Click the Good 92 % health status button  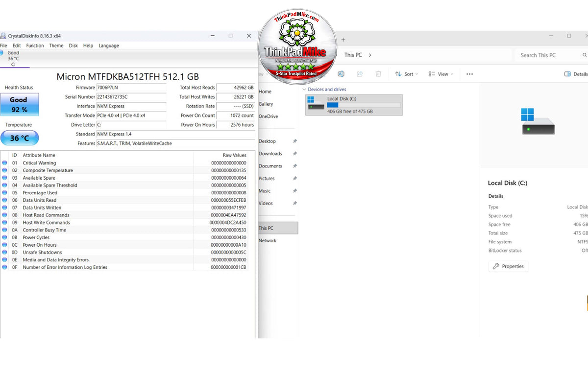tap(20, 104)
